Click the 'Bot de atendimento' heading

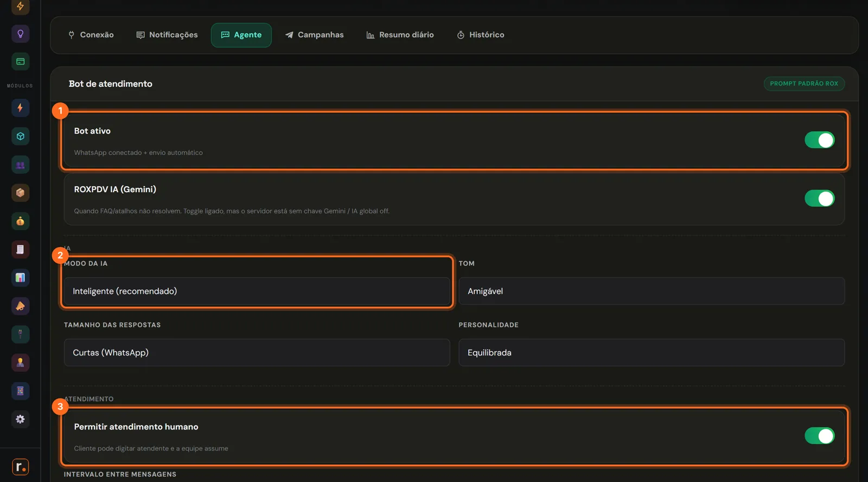pyautogui.click(x=111, y=84)
